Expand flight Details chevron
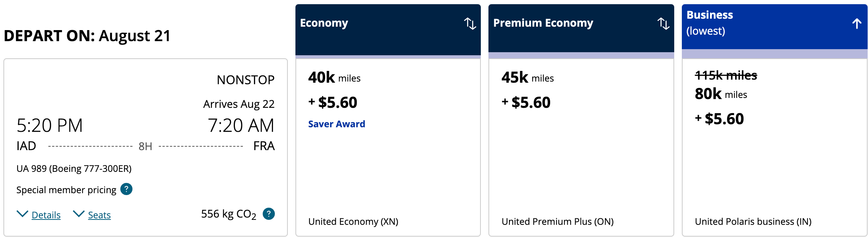This screenshot has width=868, height=237. (x=22, y=214)
